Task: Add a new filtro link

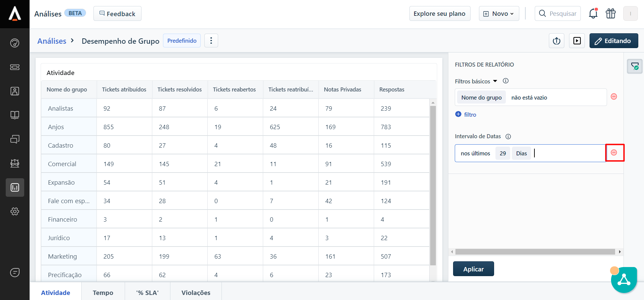Action: pos(466,115)
